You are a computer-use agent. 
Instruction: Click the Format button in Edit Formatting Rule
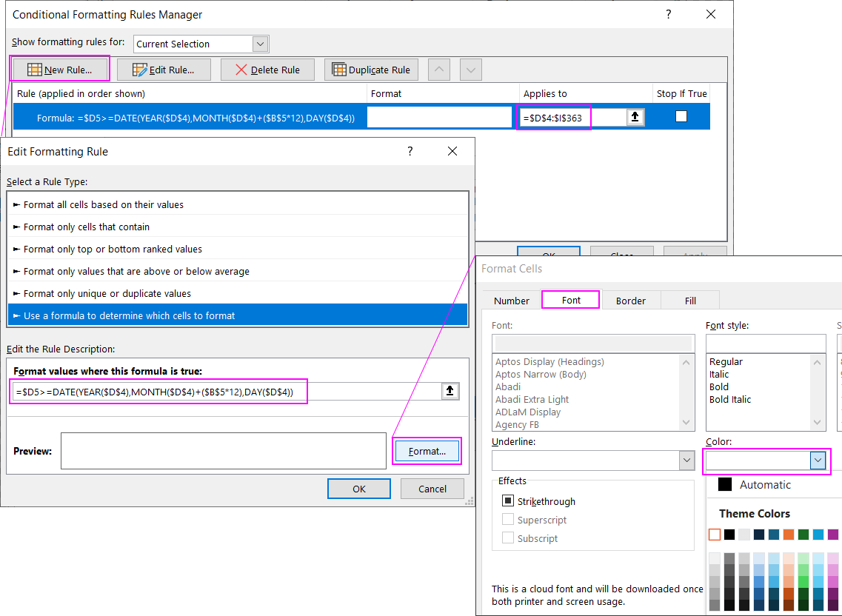point(427,450)
